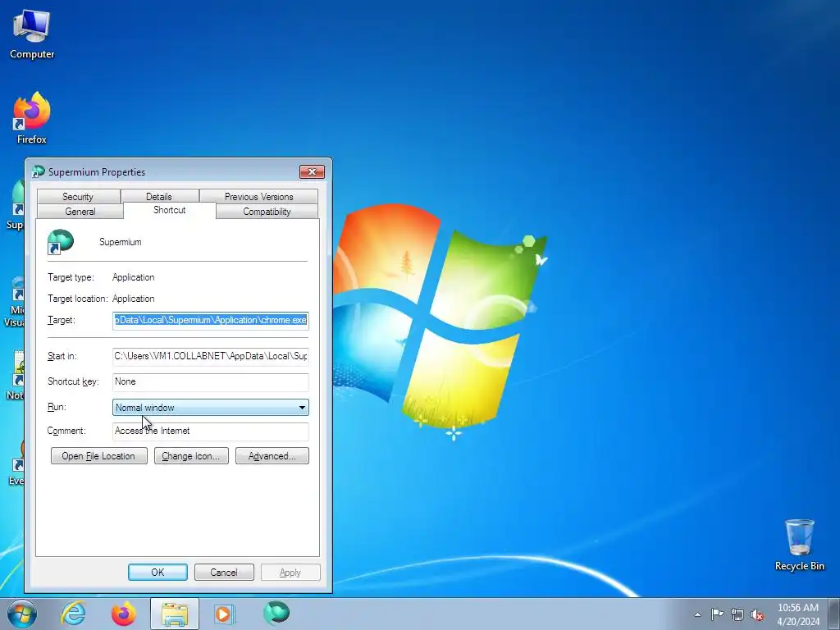Open the Computer desktop icon

(32, 34)
